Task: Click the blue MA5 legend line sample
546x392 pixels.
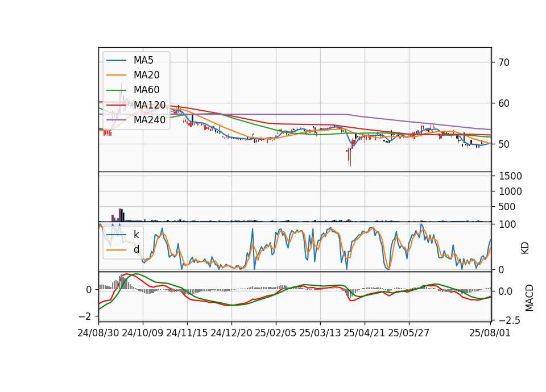Action: 116,60
